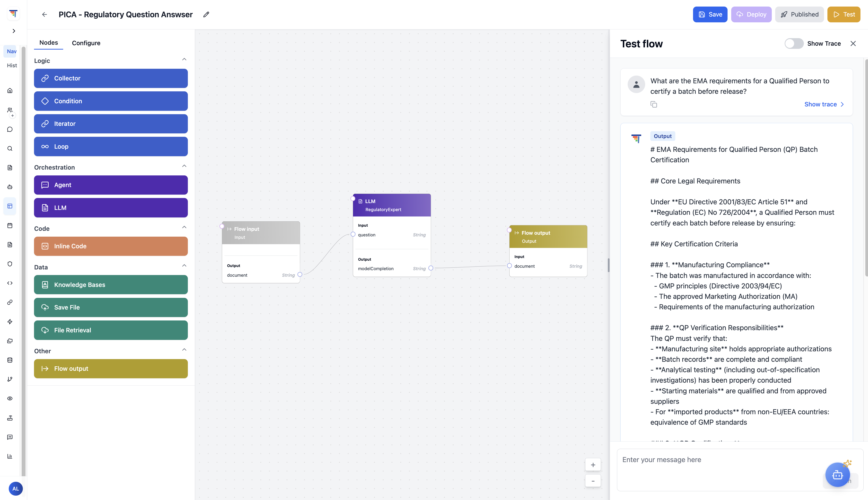The image size is (868, 500).
Task: Click the Output badge on the response
Action: 663,136
